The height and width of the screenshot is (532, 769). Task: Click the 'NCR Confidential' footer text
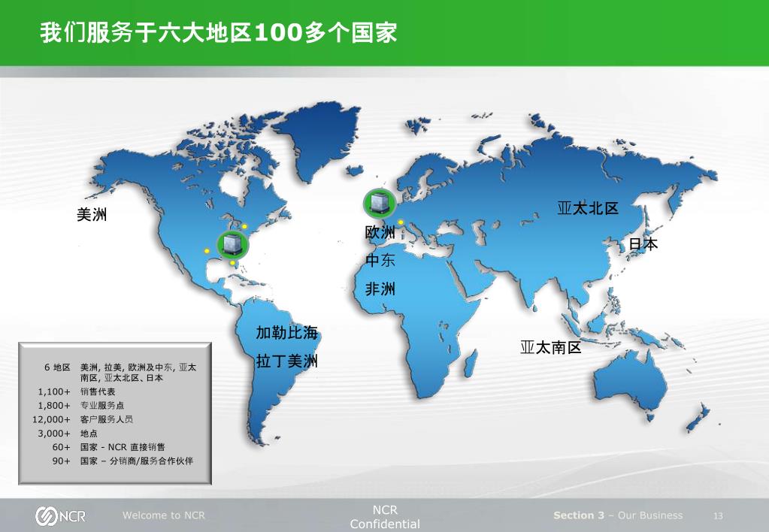click(x=385, y=517)
